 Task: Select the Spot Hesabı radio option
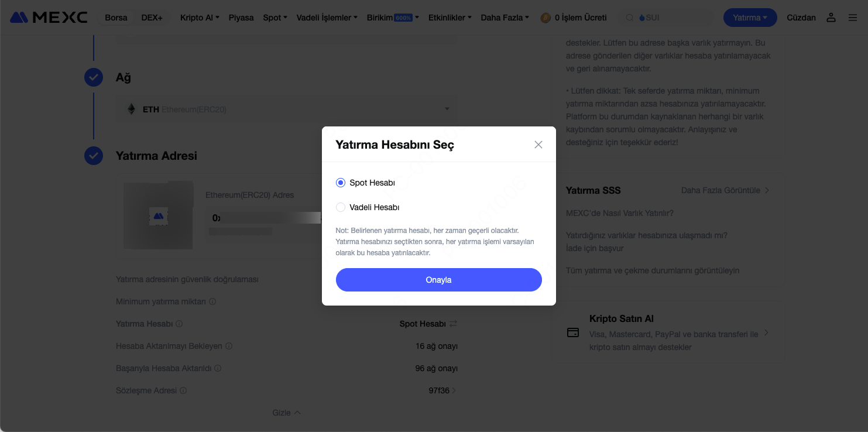(341, 183)
